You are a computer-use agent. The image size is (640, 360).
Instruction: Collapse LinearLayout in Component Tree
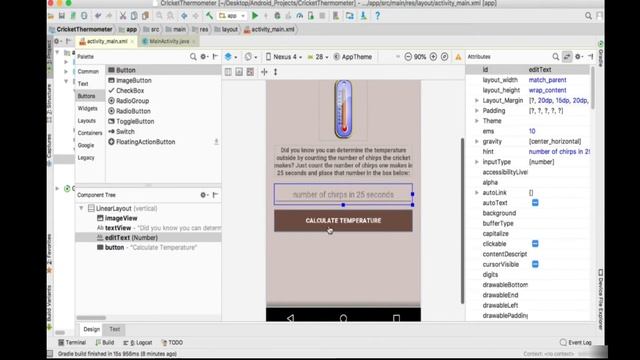(x=81, y=208)
